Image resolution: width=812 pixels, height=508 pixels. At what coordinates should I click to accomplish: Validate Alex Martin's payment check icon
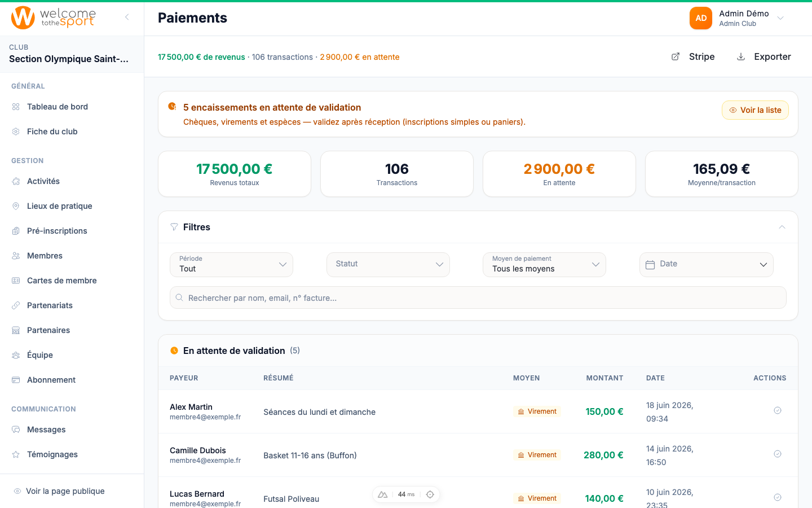coord(778,410)
